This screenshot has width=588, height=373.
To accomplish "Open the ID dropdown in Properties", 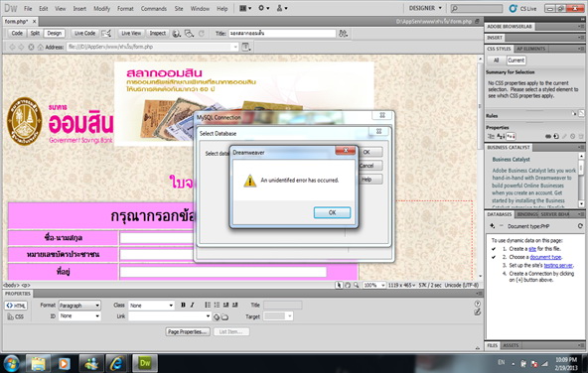I will (x=79, y=316).
